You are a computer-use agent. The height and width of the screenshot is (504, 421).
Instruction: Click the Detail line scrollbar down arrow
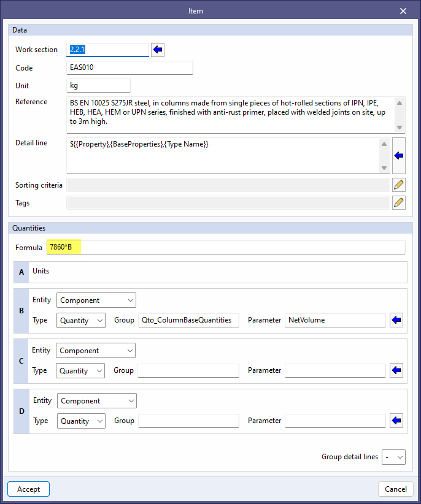click(384, 168)
